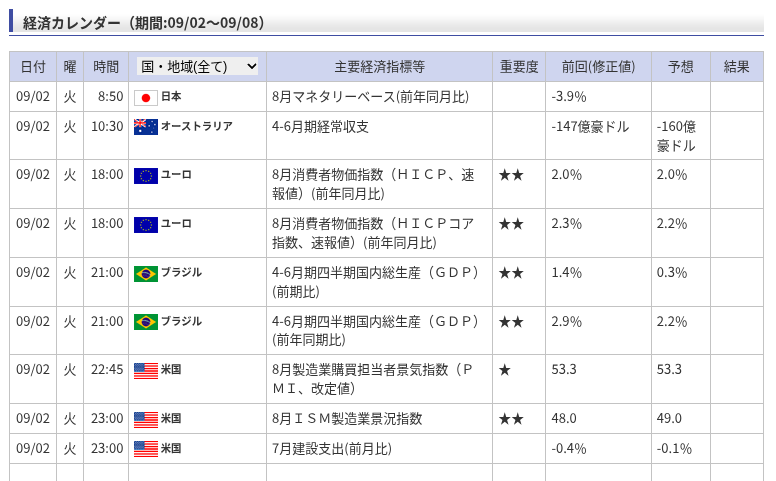Click the US flag in the 建設支出 row
The width and height of the screenshot is (776, 481).
[146, 449]
